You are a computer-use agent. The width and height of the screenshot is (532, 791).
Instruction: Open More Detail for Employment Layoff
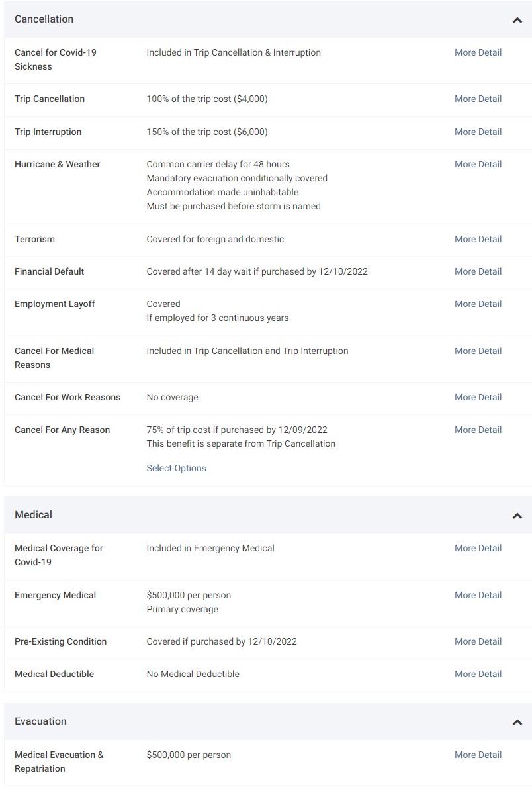point(478,304)
